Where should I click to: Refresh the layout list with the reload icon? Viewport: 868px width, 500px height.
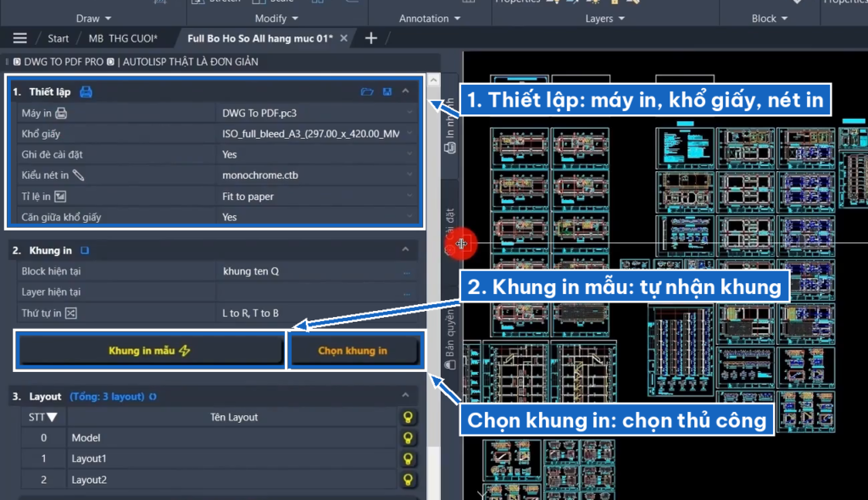(153, 397)
